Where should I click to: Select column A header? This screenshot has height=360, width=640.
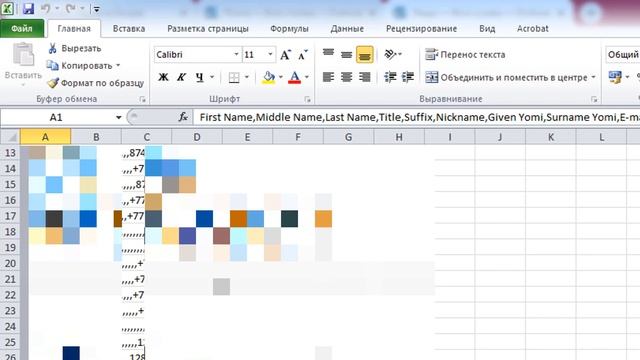[x=45, y=137]
